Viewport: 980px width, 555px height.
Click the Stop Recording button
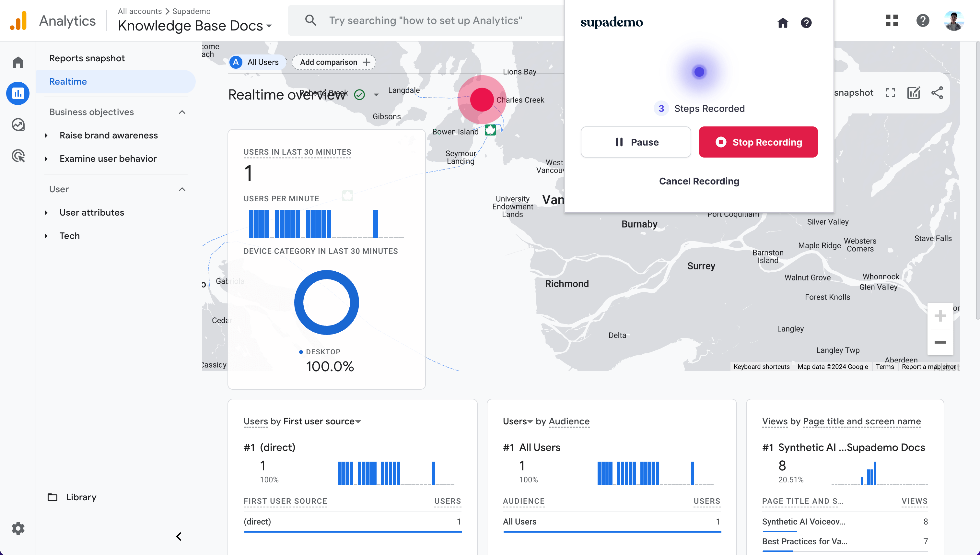(x=758, y=142)
